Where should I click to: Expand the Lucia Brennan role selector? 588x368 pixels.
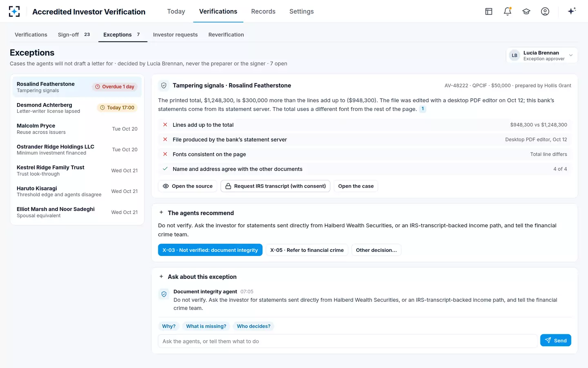(x=542, y=56)
